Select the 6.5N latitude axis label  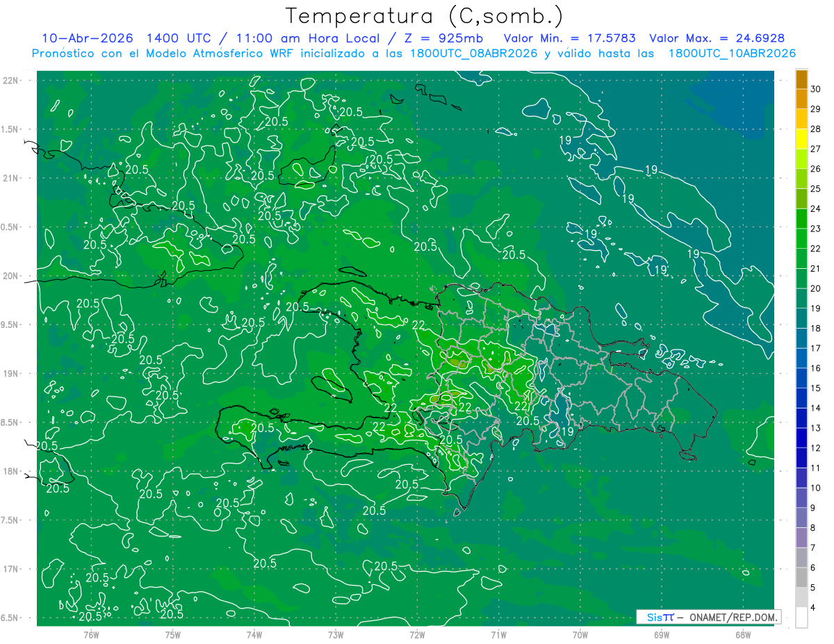(10, 618)
